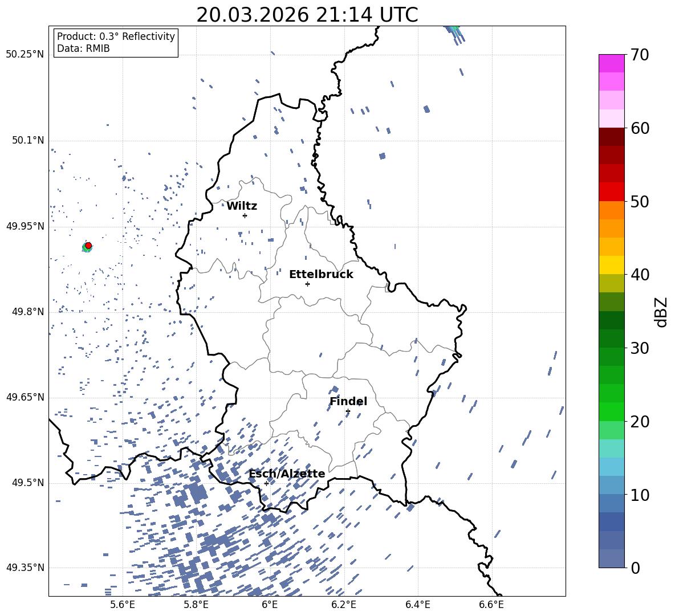Click the Findel station cross marker
The height and width of the screenshot is (616, 675).
coord(348,411)
